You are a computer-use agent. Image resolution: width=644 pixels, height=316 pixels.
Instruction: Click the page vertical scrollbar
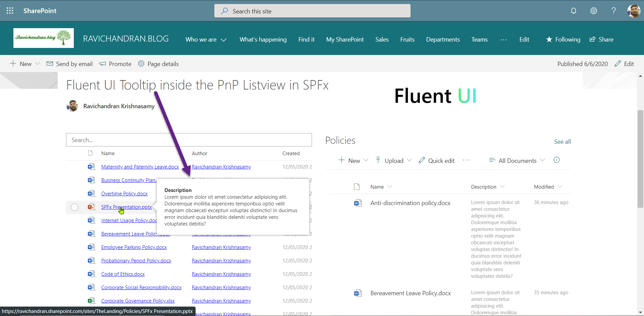click(x=640, y=159)
